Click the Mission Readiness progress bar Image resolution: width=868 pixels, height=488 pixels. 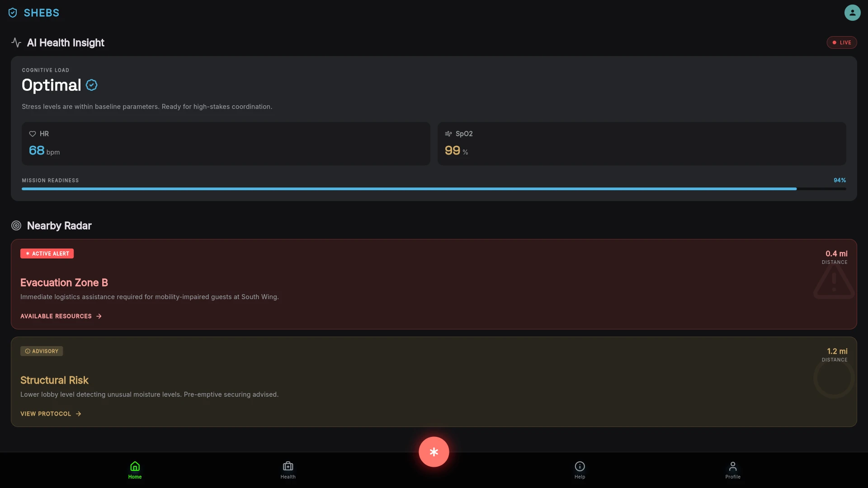(x=434, y=189)
